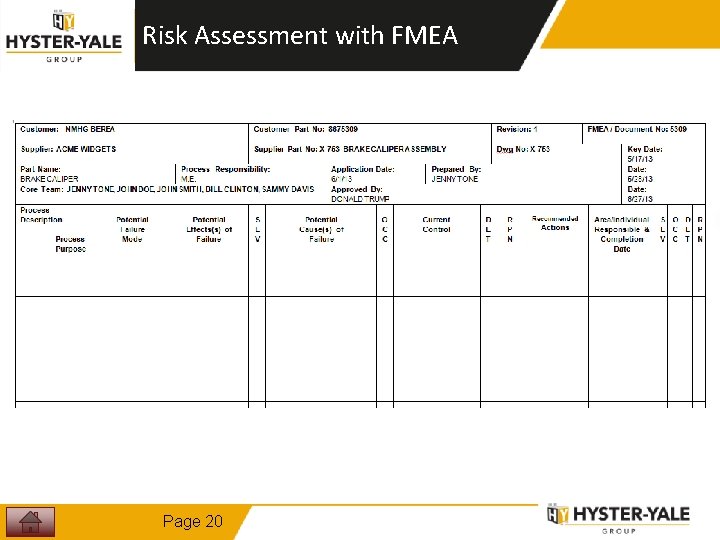Click 'Process Purpose' header text
The width and height of the screenshot is (720, 540).
(71, 244)
